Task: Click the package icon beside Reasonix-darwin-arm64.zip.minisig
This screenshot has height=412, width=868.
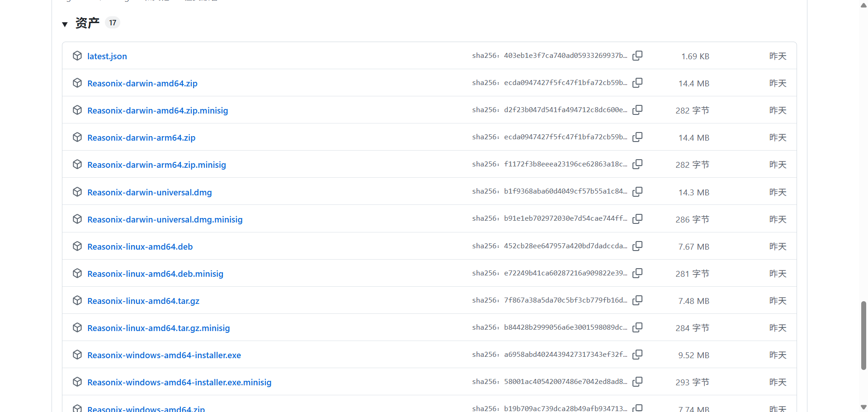Action: tap(77, 164)
